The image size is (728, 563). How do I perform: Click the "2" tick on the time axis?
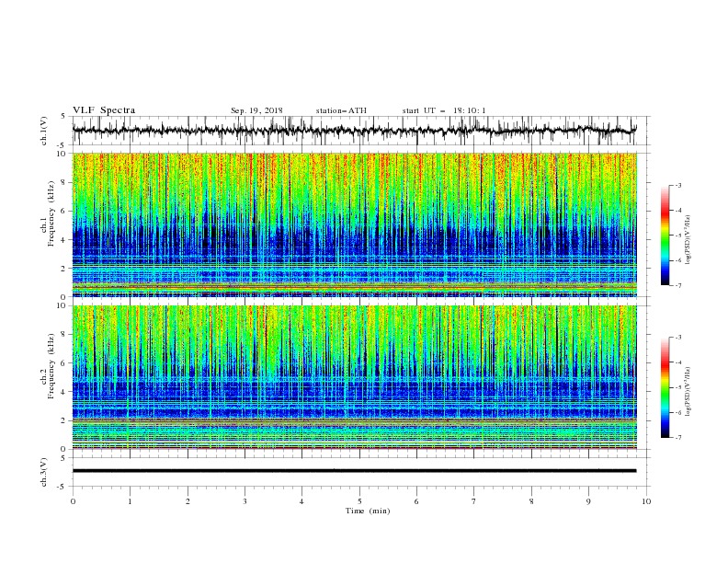tap(188, 501)
